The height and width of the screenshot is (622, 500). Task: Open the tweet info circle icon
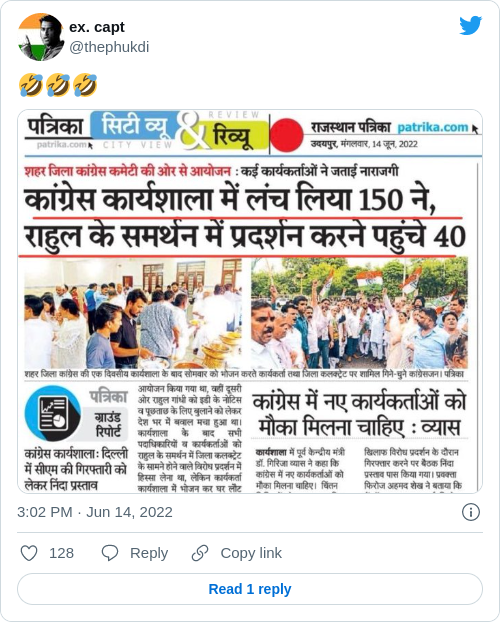point(471,512)
